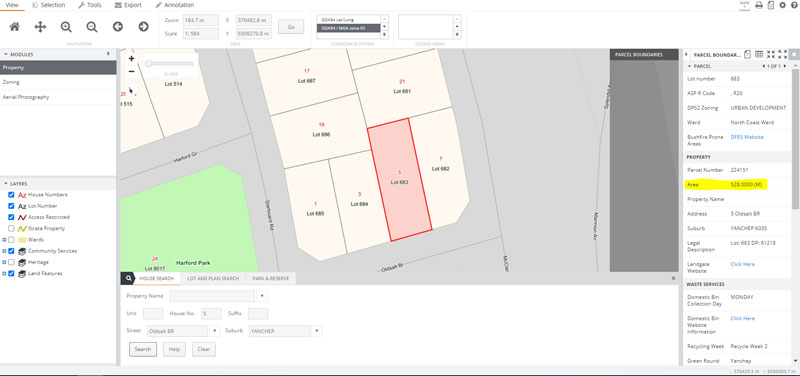Open the Street dropdown arrow

coord(214,331)
